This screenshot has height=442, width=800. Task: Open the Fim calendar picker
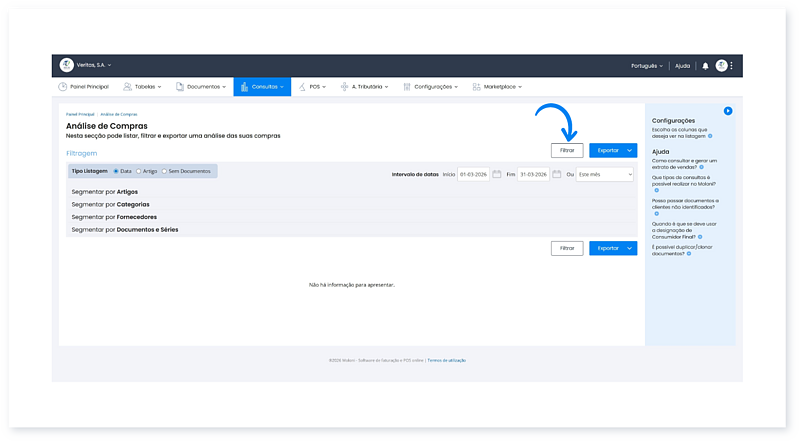pos(557,175)
